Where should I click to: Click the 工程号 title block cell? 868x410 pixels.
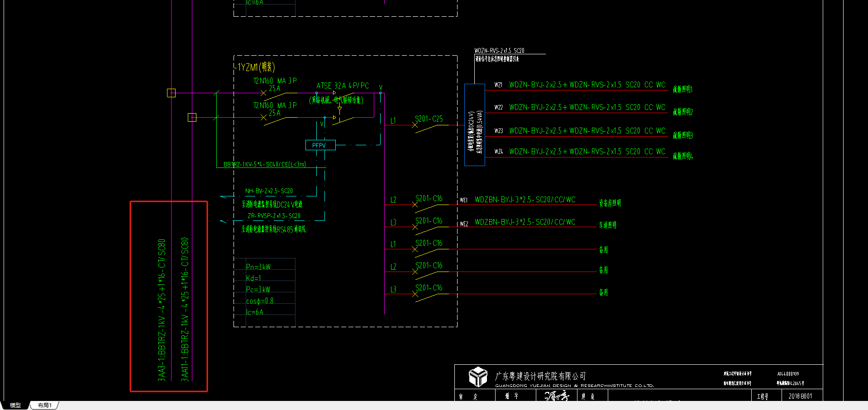pyautogui.click(x=763, y=396)
